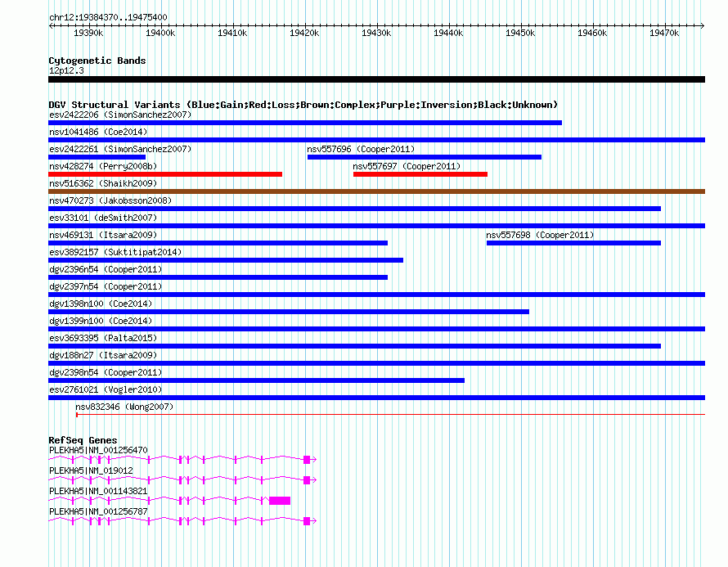Click the 19450k ruler tick label

[520, 34]
